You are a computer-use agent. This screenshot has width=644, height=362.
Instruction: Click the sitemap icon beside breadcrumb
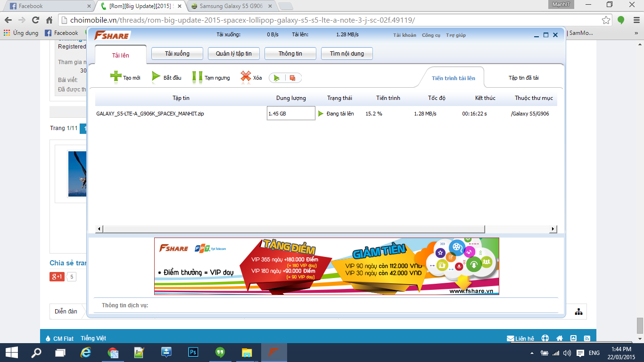click(578, 312)
